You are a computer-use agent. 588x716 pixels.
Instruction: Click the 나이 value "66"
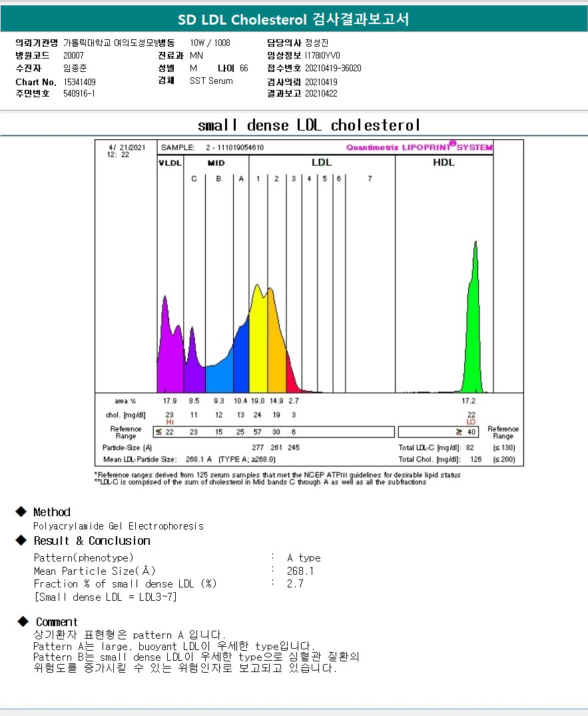click(x=244, y=68)
